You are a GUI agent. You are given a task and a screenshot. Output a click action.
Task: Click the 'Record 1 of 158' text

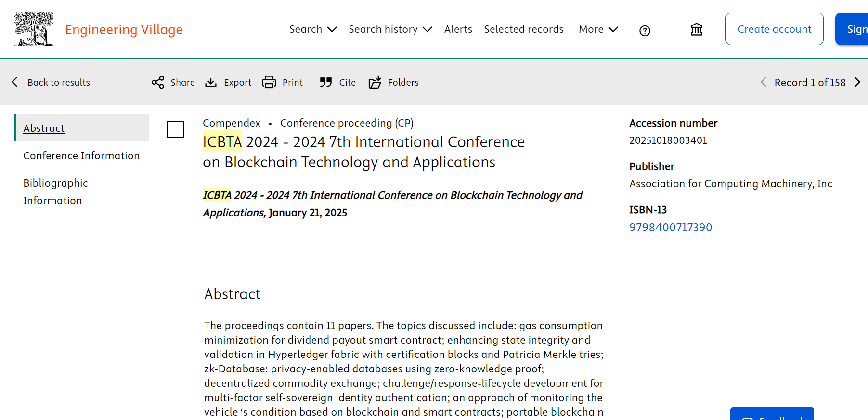point(810,82)
